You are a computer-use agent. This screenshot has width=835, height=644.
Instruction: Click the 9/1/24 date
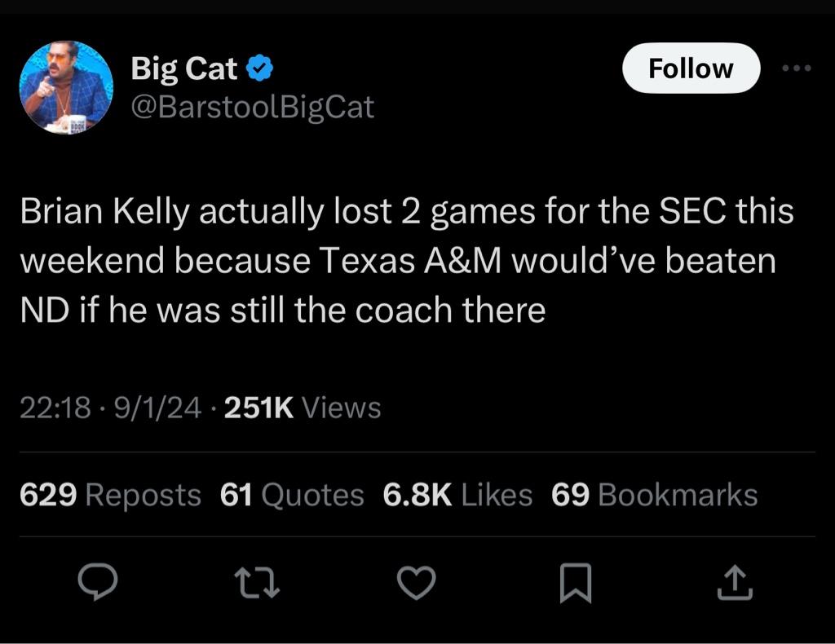159,407
